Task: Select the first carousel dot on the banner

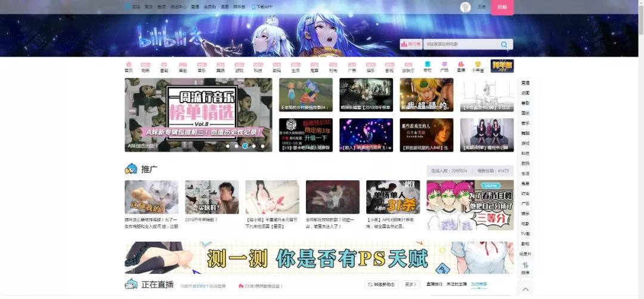Action: (x=228, y=146)
